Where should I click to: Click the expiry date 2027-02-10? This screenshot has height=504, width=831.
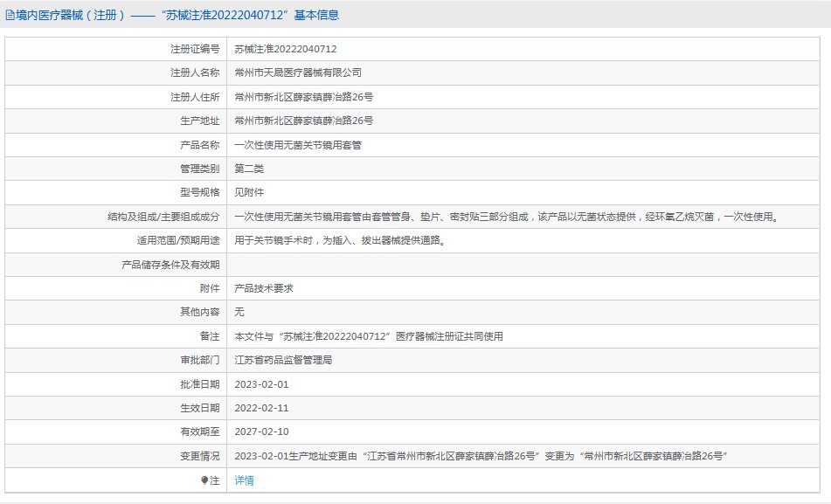(x=262, y=432)
